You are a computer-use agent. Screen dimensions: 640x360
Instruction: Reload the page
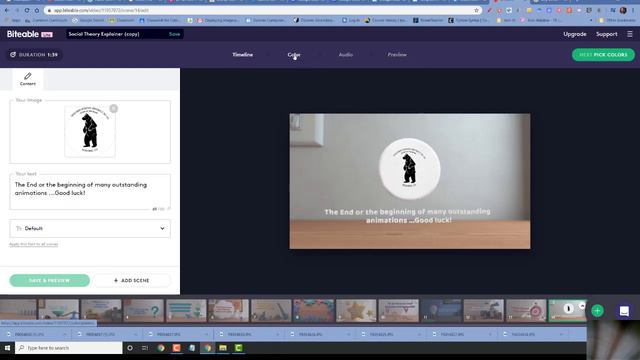(x=27, y=10)
